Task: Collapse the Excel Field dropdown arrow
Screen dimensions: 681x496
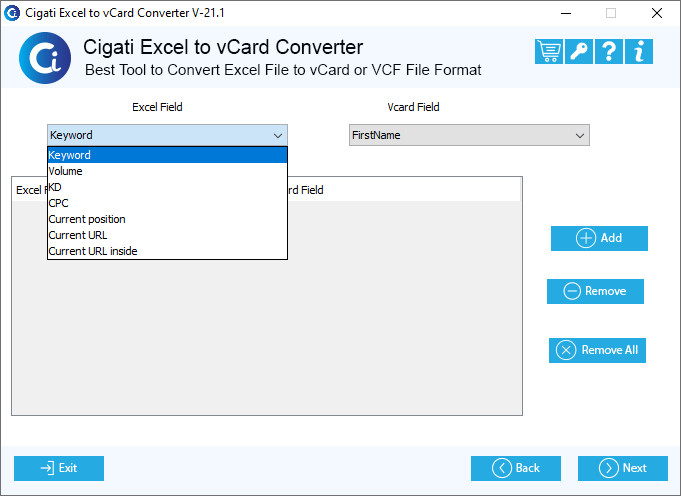Action: [278, 136]
